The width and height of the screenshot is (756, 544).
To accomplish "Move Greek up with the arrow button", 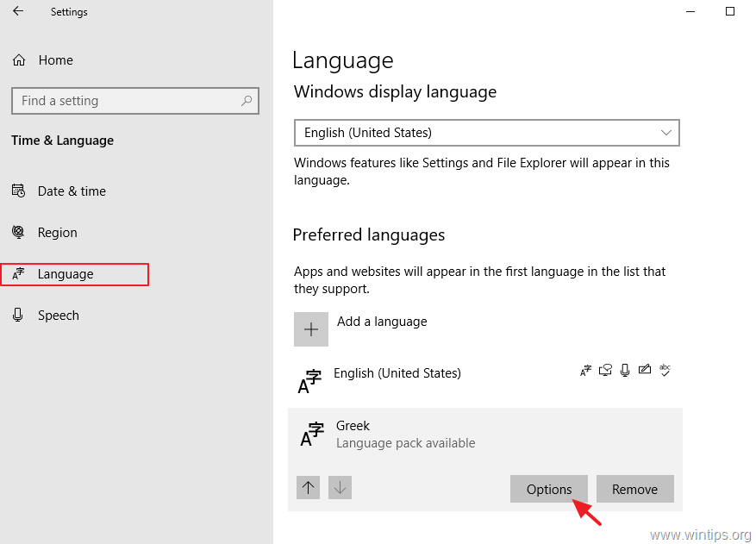I will [x=308, y=488].
